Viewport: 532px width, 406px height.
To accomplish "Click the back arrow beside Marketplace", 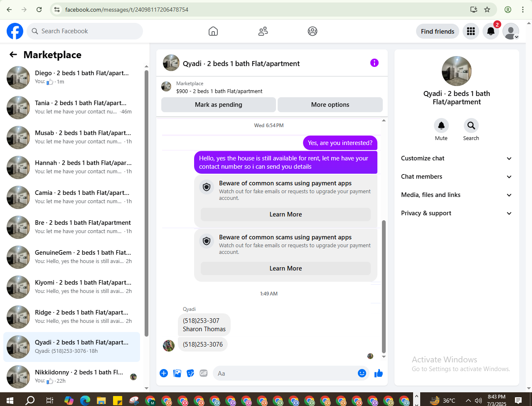I will 13,54.
